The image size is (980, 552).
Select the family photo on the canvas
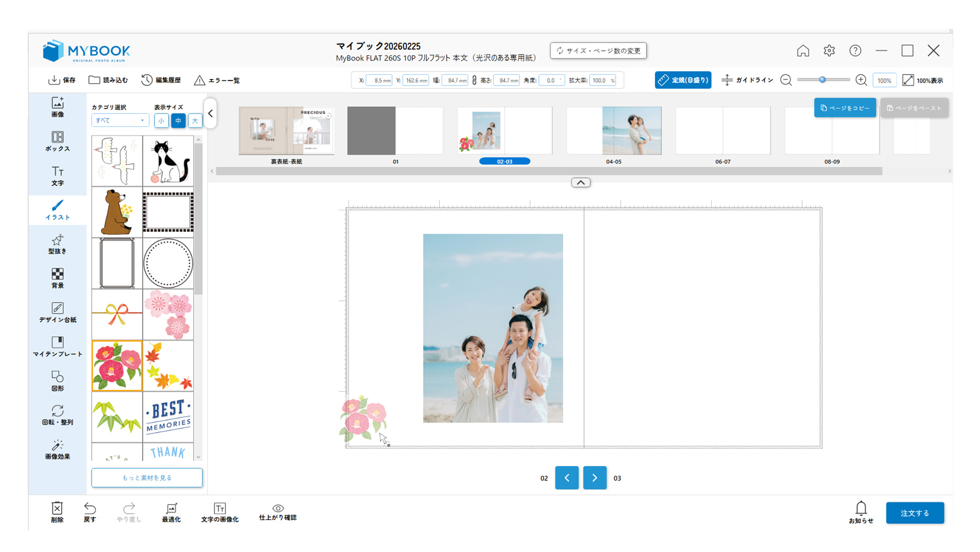493,328
